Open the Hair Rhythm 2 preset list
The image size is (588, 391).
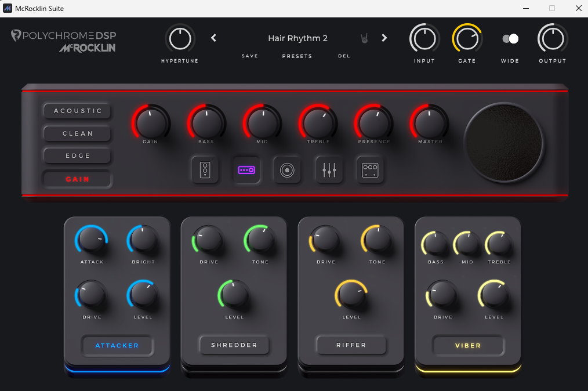pyautogui.click(x=297, y=38)
